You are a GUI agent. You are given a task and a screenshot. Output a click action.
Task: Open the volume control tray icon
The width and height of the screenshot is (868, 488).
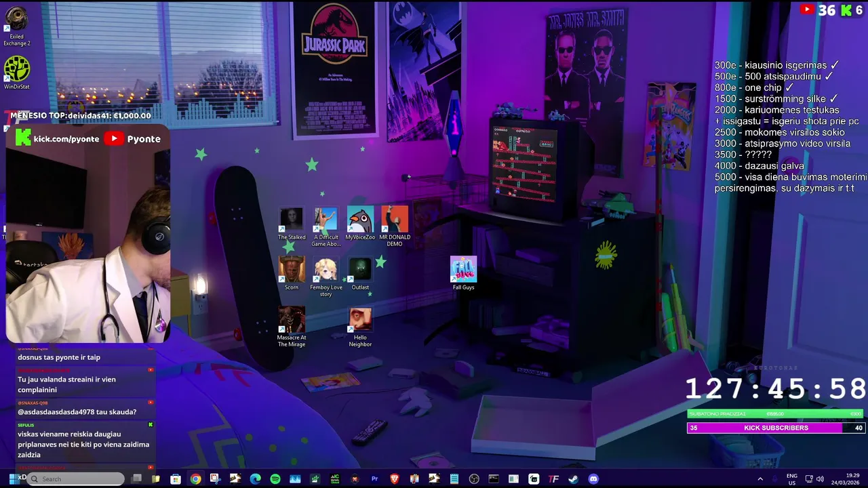(820, 479)
